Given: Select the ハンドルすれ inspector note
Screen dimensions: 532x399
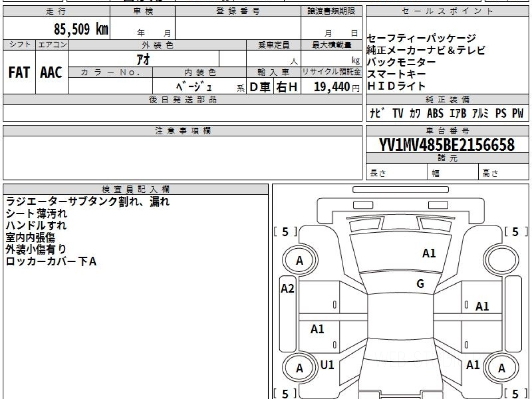Looking at the screenshot, I should [x=36, y=226].
